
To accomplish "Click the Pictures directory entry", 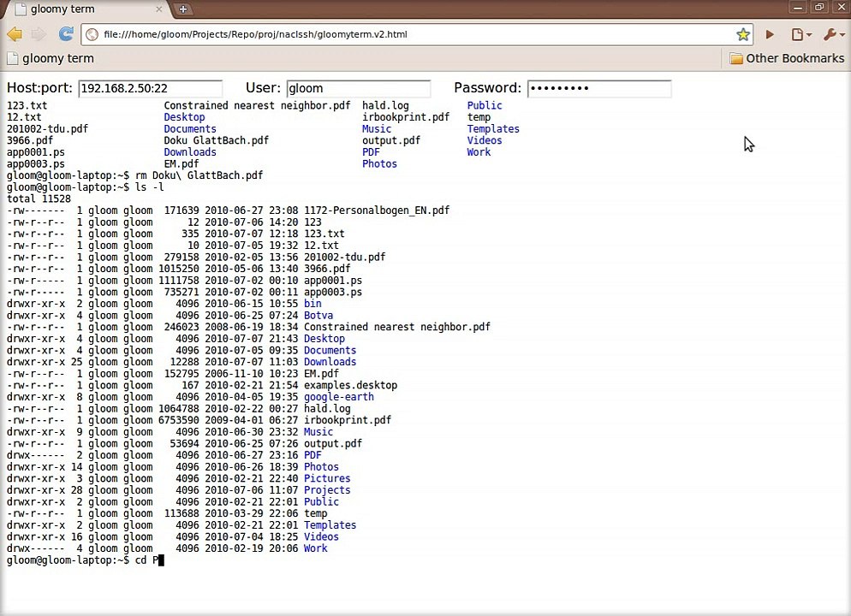I will pos(327,479).
